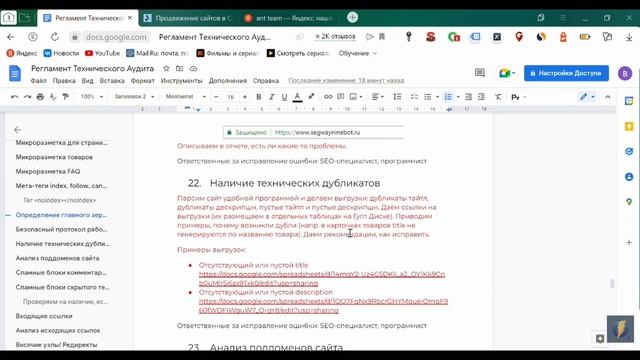
Task: Decrease the paragraph indent
Action: (x=469, y=97)
